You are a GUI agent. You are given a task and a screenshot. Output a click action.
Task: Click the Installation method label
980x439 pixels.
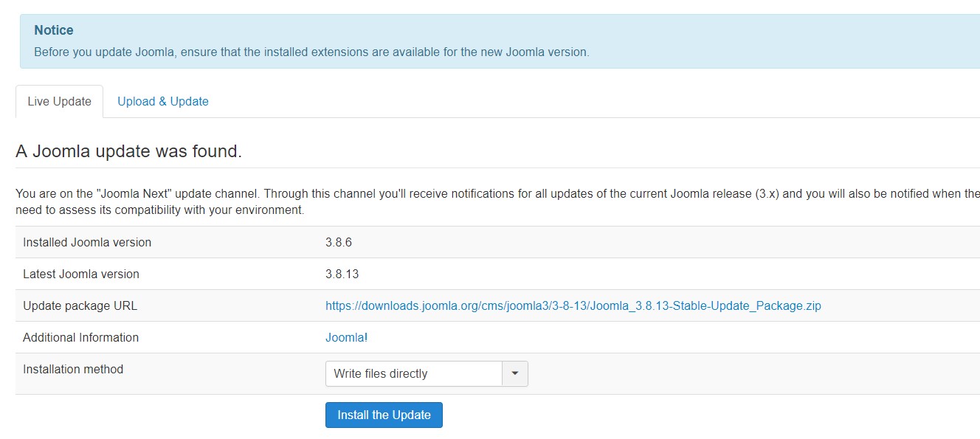[x=72, y=369]
